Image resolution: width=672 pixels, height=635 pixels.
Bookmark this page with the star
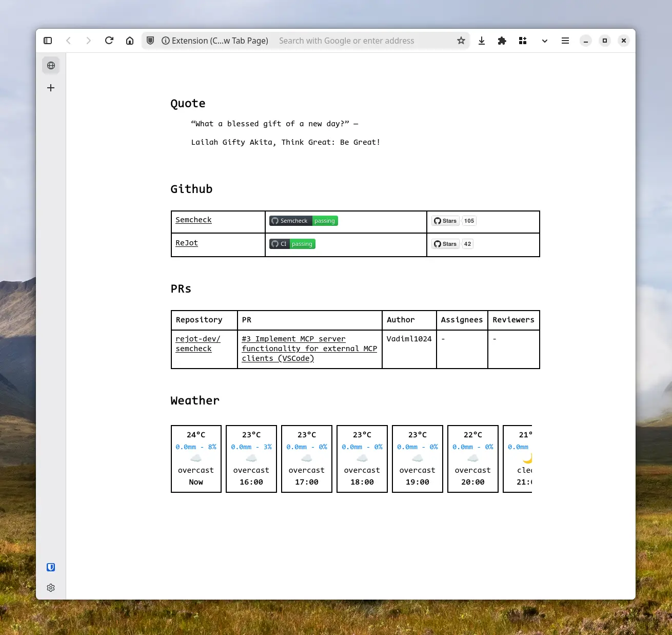461,41
